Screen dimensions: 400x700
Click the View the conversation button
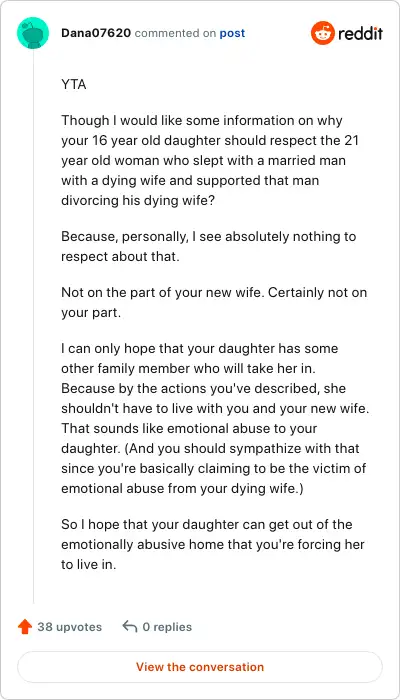point(200,667)
